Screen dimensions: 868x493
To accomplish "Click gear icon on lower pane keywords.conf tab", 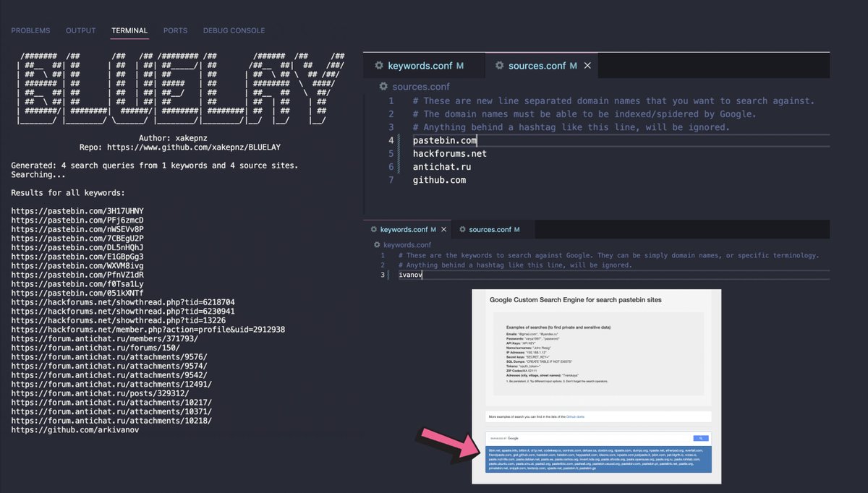I will click(374, 230).
